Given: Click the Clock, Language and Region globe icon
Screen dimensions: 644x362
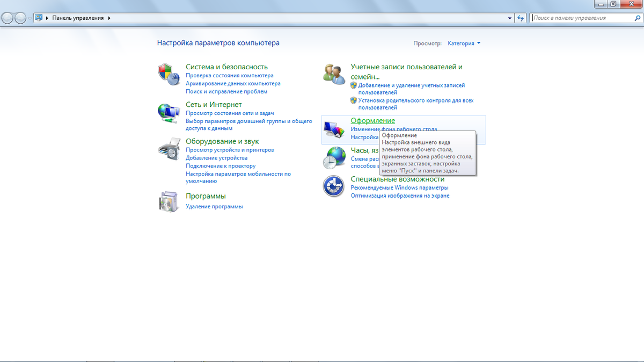Looking at the screenshot, I should coord(334,158).
